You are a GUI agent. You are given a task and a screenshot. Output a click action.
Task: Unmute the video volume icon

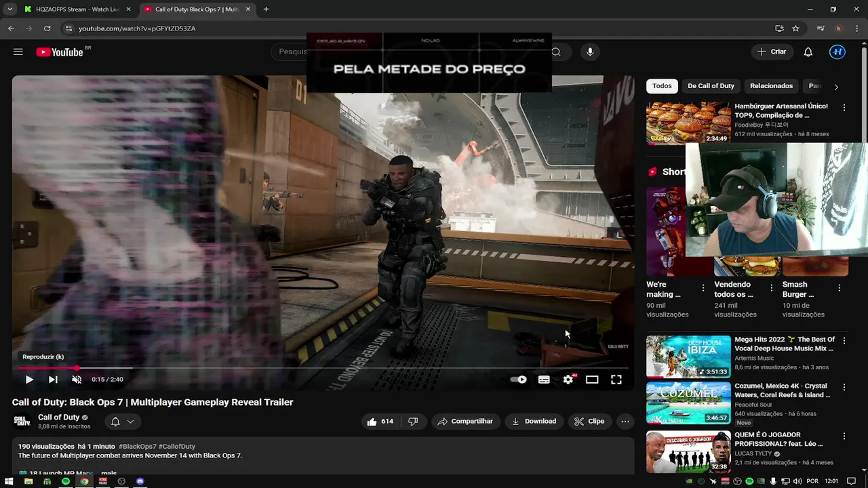[77, 380]
